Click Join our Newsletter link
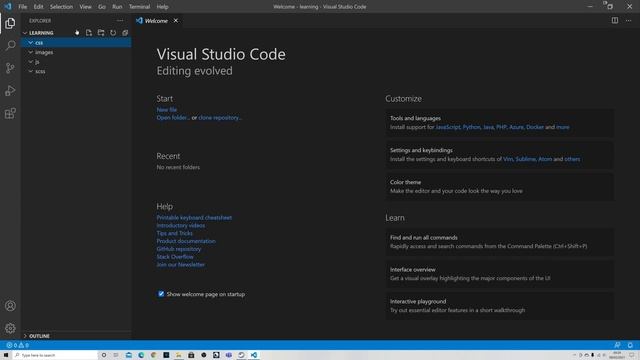 [181, 264]
